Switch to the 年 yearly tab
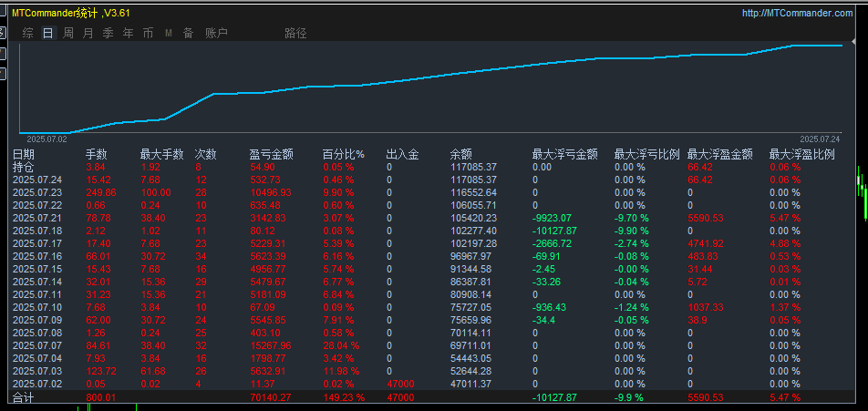The image size is (868, 411). (x=128, y=33)
